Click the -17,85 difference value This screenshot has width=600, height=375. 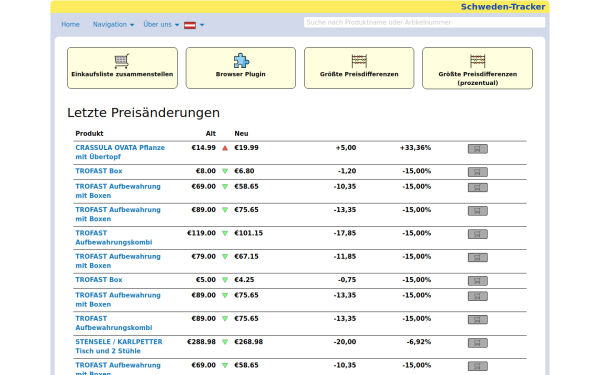(345, 233)
